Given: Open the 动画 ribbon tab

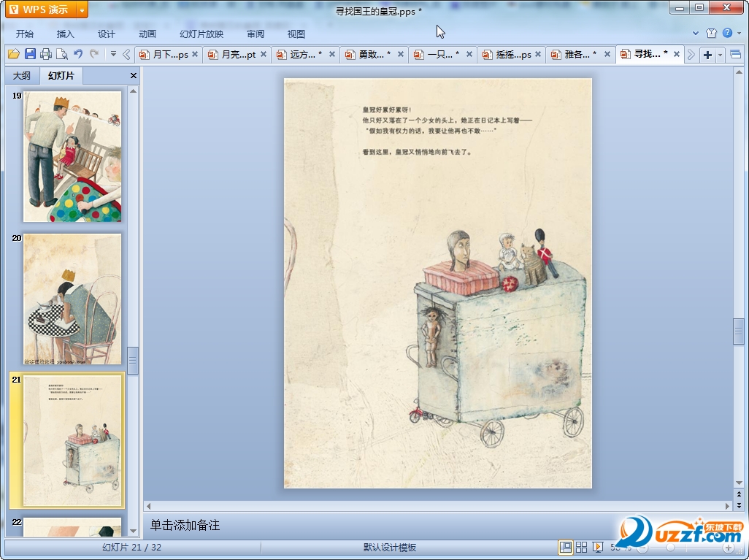Looking at the screenshot, I should [x=147, y=34].
